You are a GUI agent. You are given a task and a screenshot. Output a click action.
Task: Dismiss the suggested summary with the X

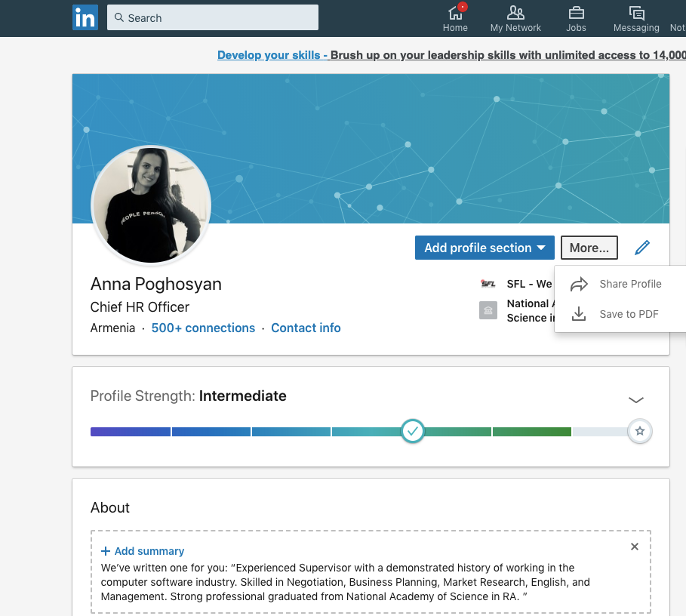point(635,547)
